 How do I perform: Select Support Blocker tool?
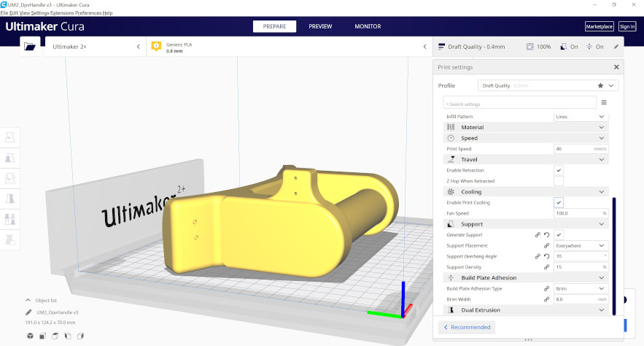pos(10,239)
